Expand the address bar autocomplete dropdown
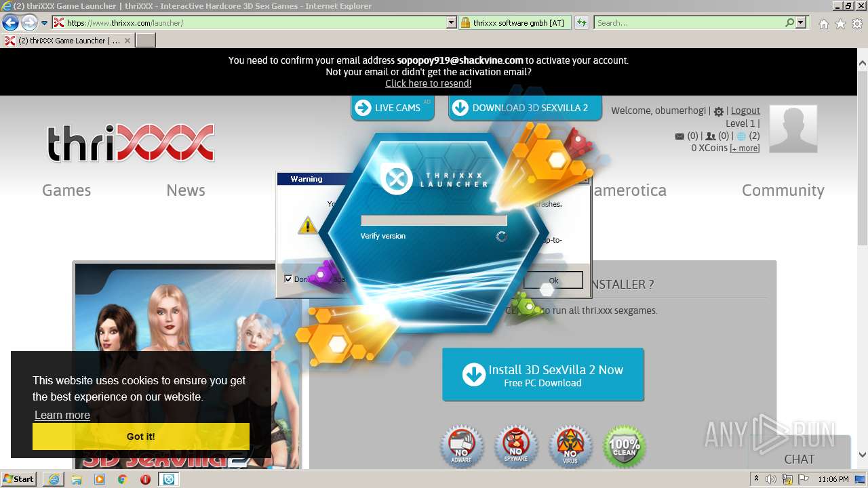Screen dimensions: 868x488 coord(452,22)
